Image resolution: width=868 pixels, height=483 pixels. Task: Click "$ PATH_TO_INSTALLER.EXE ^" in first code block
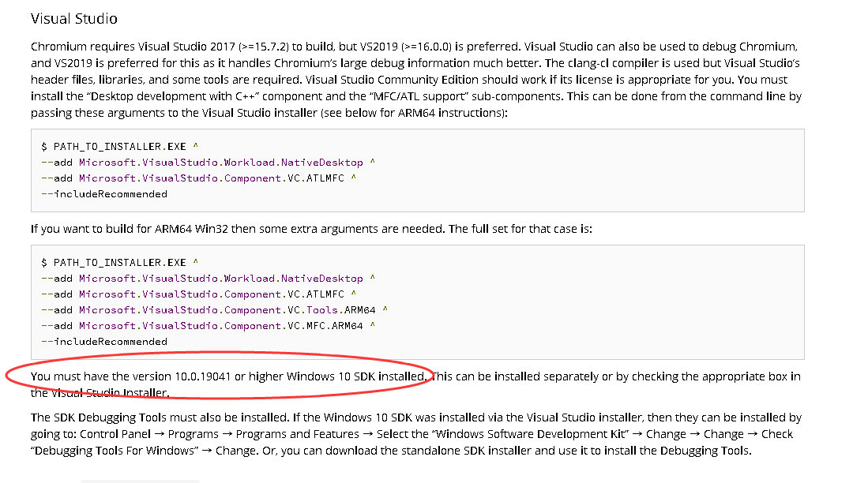119,147
